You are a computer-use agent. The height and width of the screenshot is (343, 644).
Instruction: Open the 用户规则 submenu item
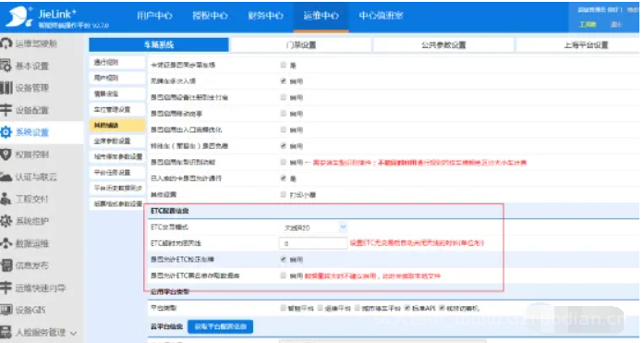(117, 78)
